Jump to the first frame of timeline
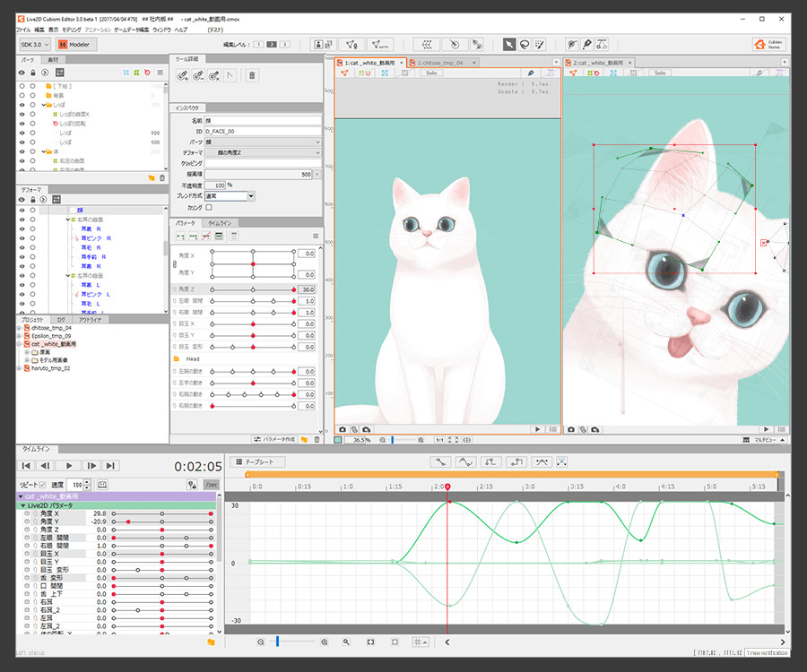This screenshot has height=672, width=807. point(26,466)
